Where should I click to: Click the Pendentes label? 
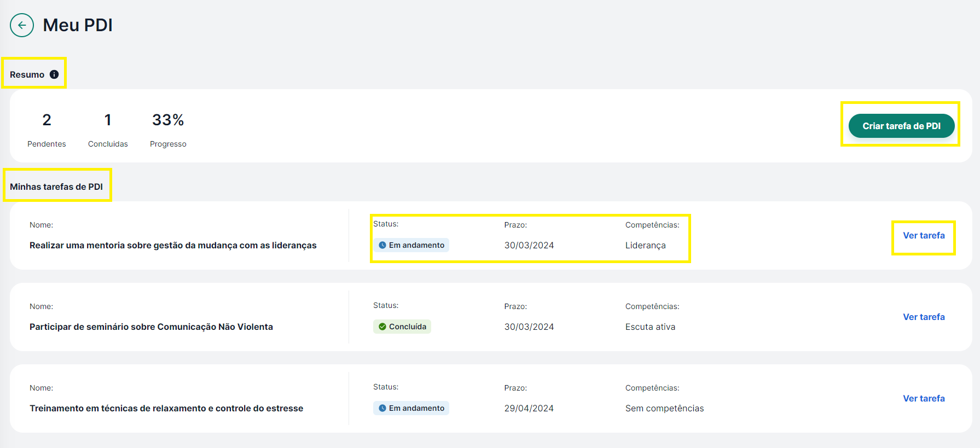pyautogui.click(x=47, y=144)
